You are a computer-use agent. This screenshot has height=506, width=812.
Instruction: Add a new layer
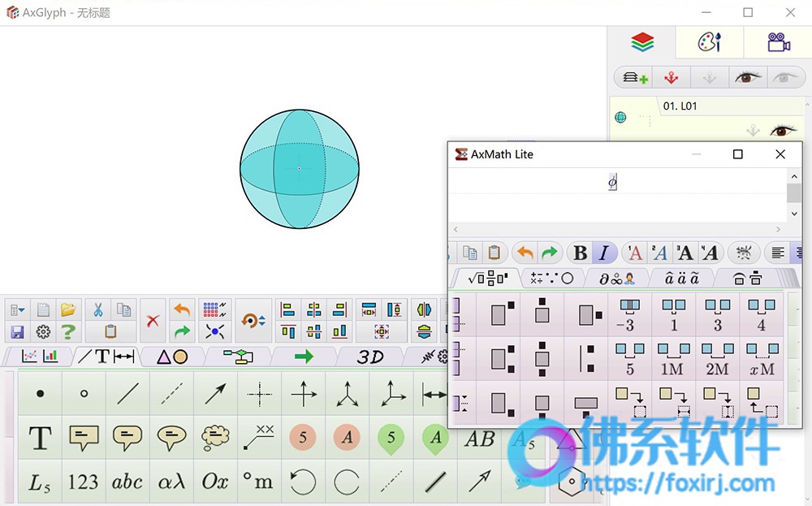coord(635,78)
